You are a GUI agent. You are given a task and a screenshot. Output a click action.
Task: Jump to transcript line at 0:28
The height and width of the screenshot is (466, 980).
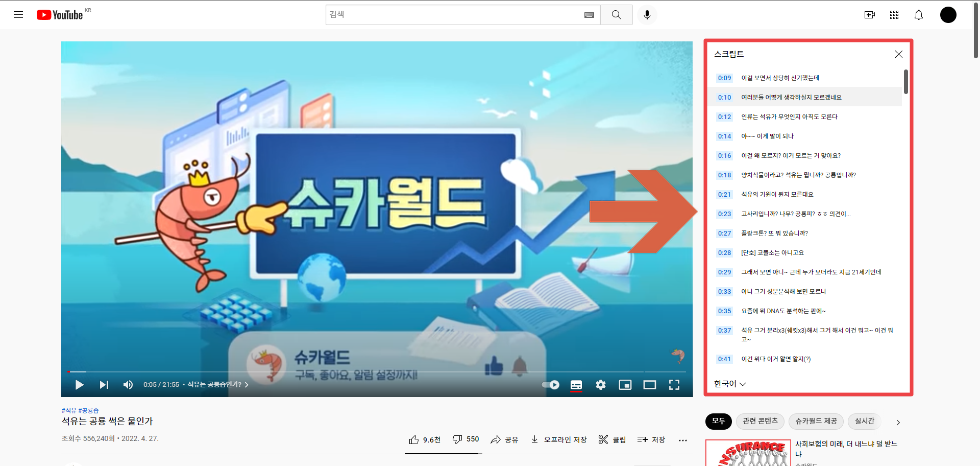pos(804,252)
